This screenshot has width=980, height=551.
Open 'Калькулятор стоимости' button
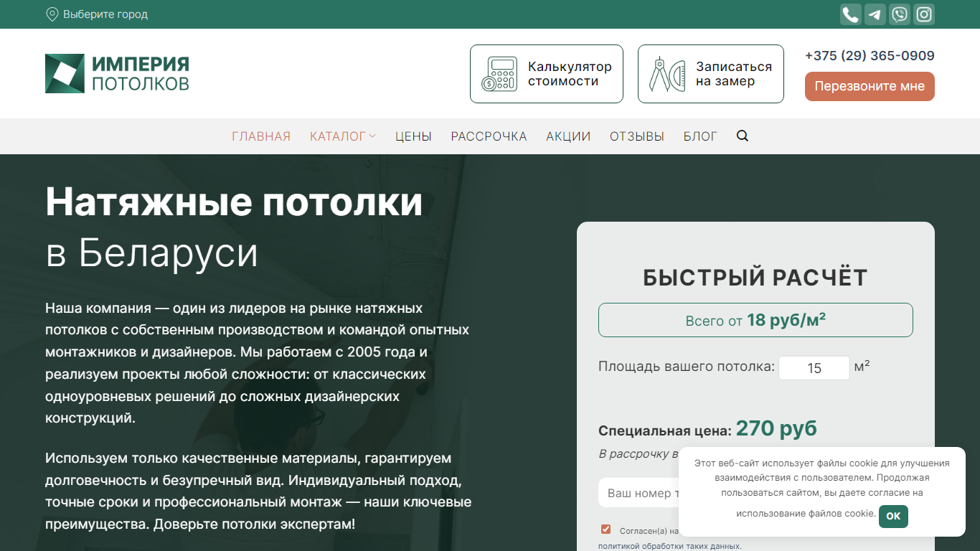(547, 74)
